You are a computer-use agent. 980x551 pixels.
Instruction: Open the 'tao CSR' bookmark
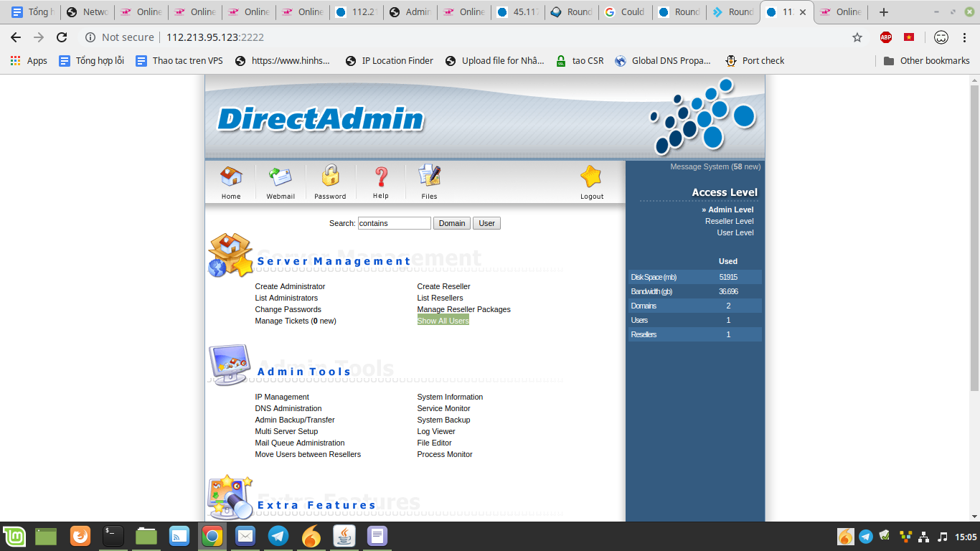click(x=580, y=61)
